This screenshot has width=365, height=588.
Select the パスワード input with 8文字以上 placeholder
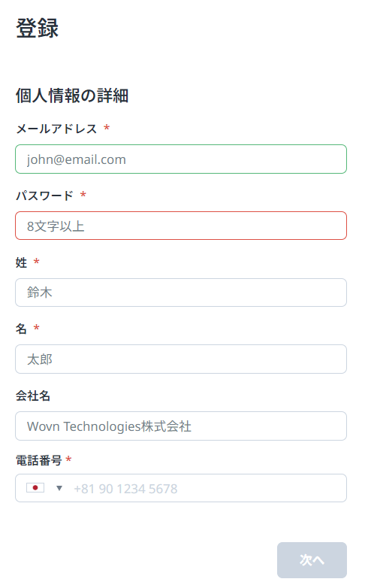pos(181,226)
